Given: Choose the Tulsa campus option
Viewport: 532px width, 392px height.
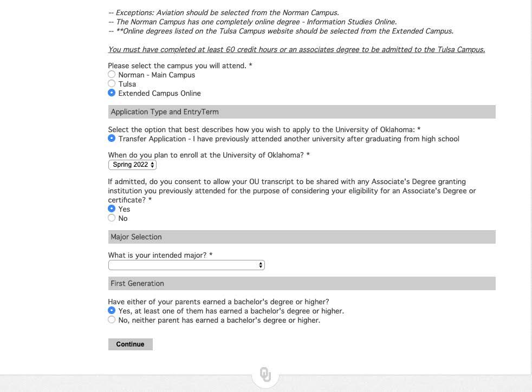Looking at the screenshot, I should [112, 83].
